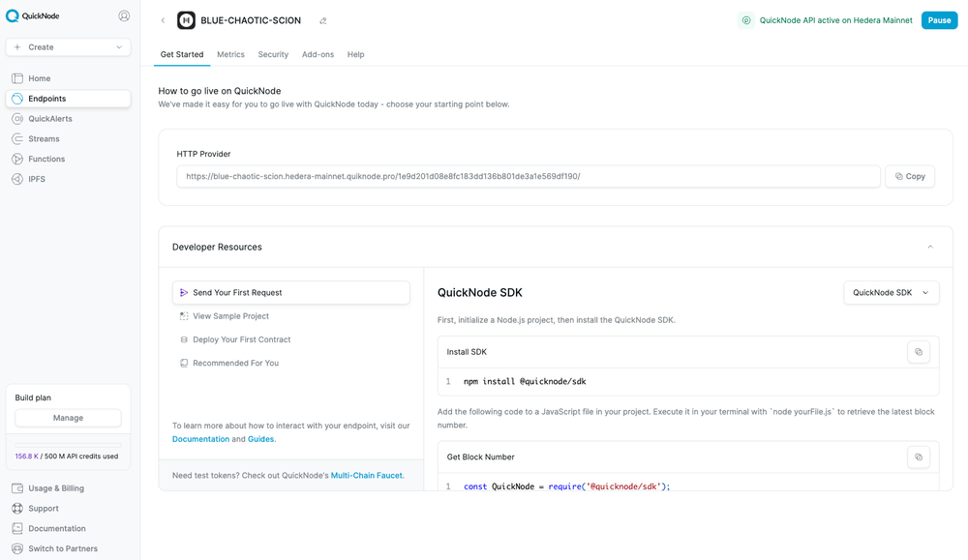
Task: Click the Manage plan button
Action: (68, 418)
